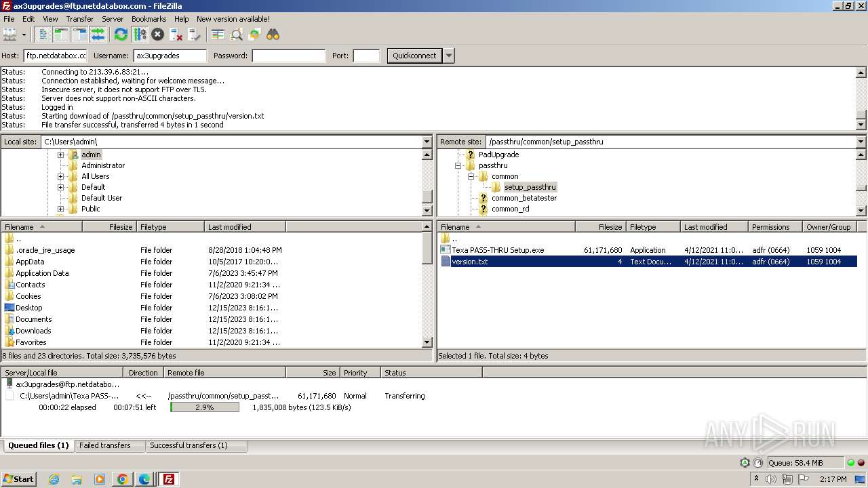Viewport: 868px width, 488px height.
Task: Click volume speaker tray icon
Action: click(771, 479)
